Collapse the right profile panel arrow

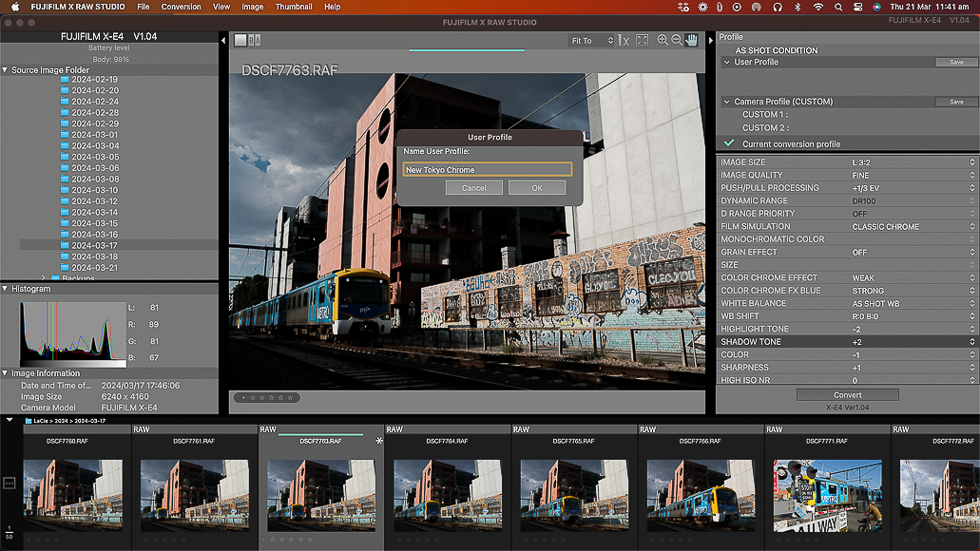click(x=710, y=41)
